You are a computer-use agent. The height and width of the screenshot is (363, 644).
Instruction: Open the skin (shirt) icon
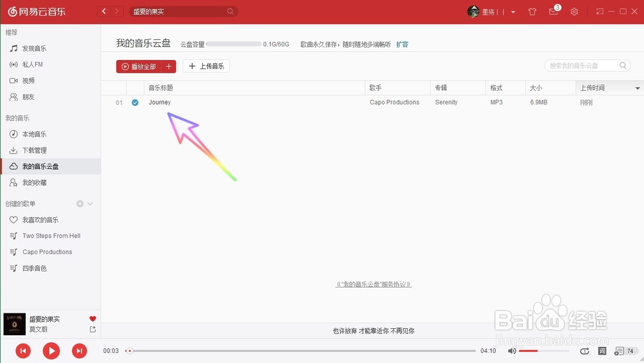[x=533, y=12]
